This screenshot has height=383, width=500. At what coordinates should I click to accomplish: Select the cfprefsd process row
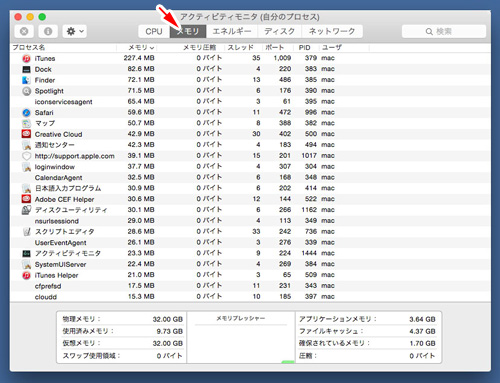[250, 286]
